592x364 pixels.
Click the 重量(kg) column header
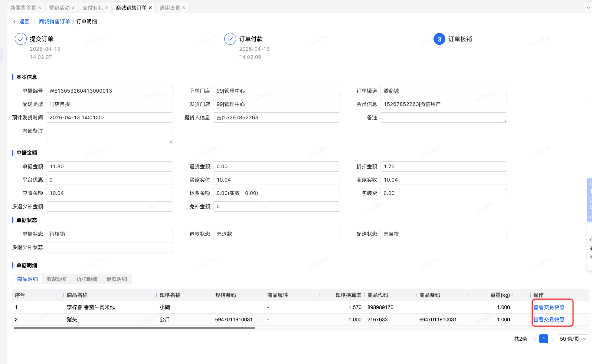[500, 295]
